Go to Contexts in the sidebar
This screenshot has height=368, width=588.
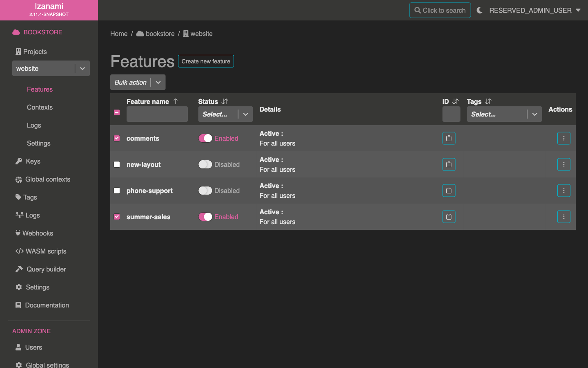coord(40,107)
